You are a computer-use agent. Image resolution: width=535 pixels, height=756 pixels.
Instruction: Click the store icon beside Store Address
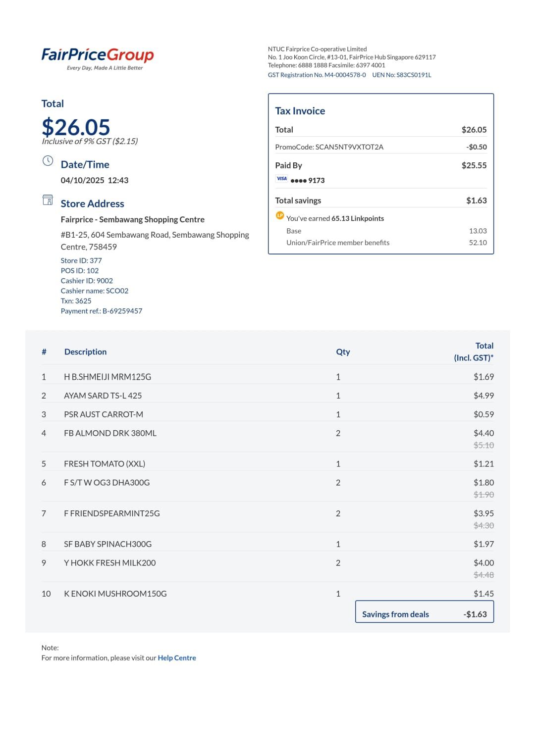(x=48, y=200)
